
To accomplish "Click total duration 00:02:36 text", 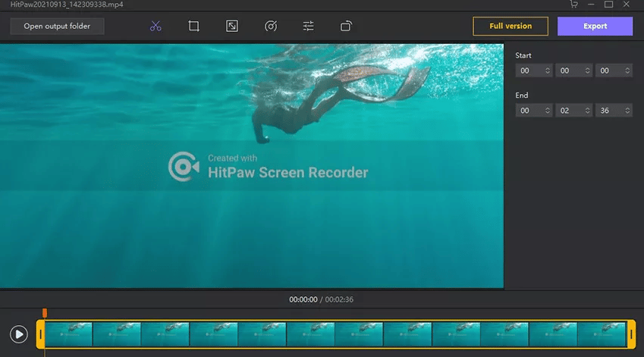I will pos(339,299).
